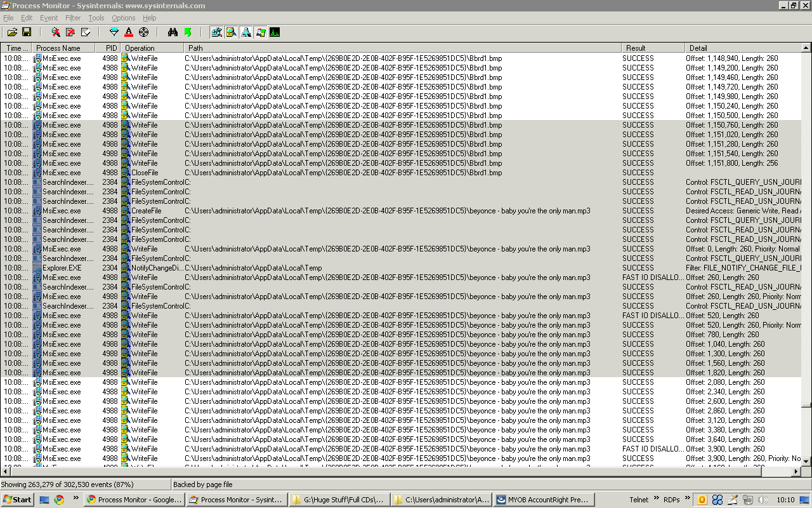Switch to 'G:\Huge Stuff\Full CDs' taskbar folder

click(339, 500)
